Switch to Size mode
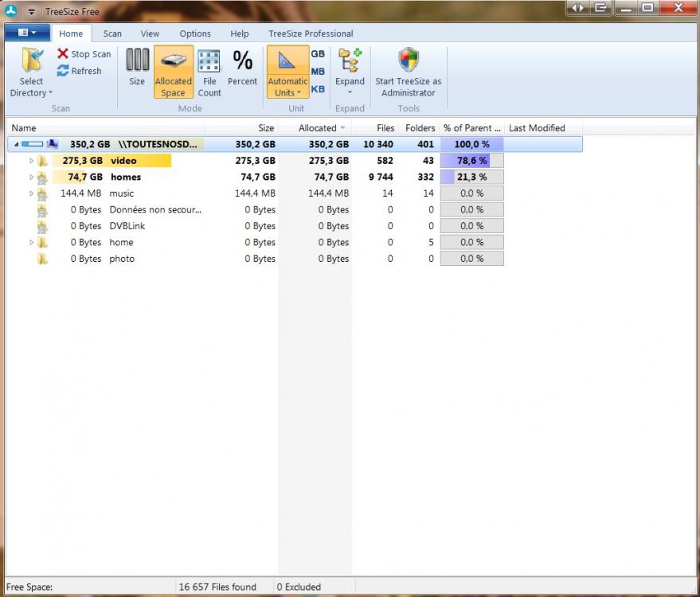This screenshot has width=700, height=597. point(137,68)
